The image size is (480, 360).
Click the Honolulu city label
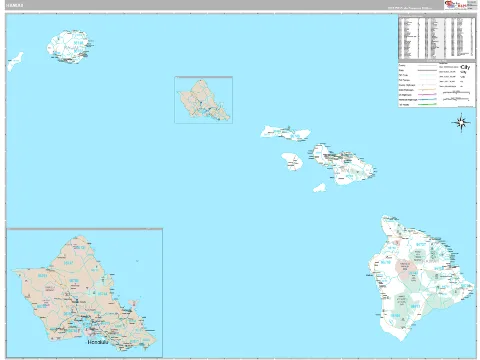coord(98,342)
